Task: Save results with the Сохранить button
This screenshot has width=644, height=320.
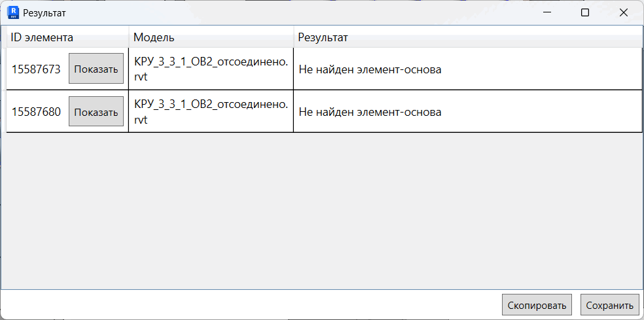Action: (x=609, y=305)
